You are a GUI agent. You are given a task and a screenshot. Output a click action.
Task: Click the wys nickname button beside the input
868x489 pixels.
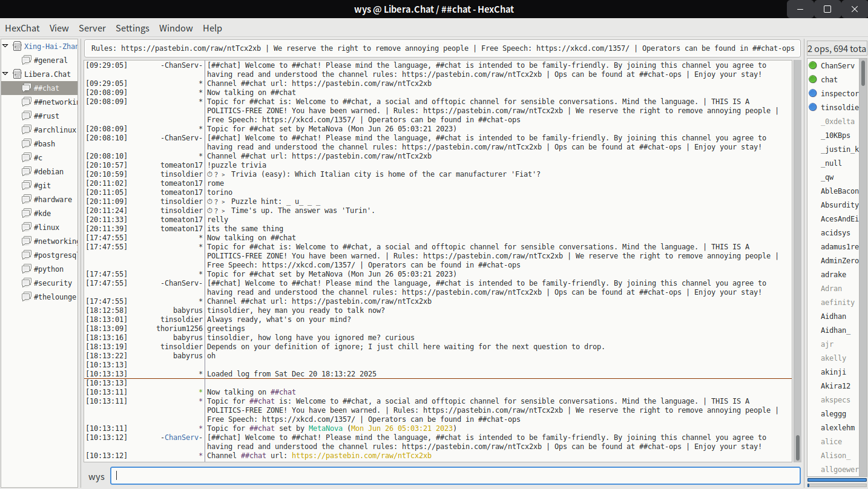(96, 476)
